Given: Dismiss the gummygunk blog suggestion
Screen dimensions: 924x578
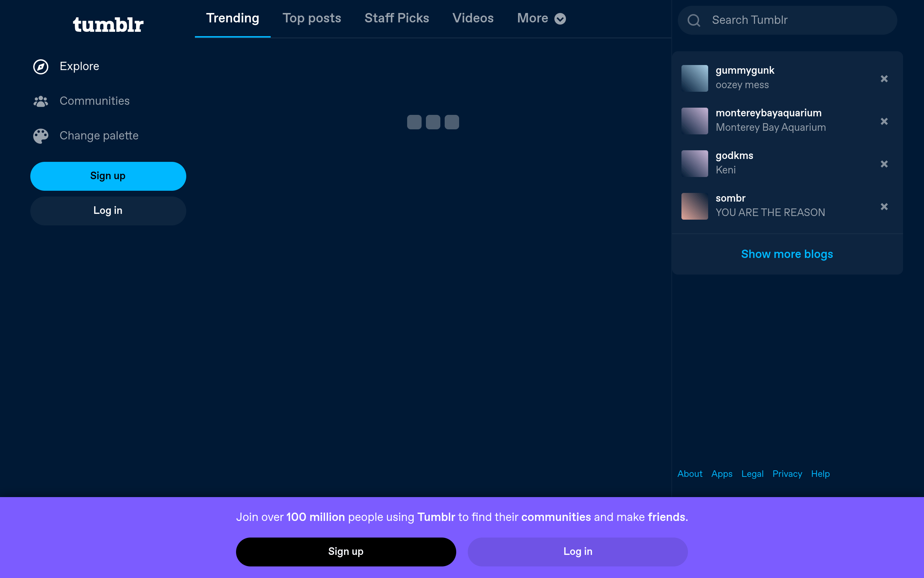Looking at the screenshot, I should (x=884, y=79).
